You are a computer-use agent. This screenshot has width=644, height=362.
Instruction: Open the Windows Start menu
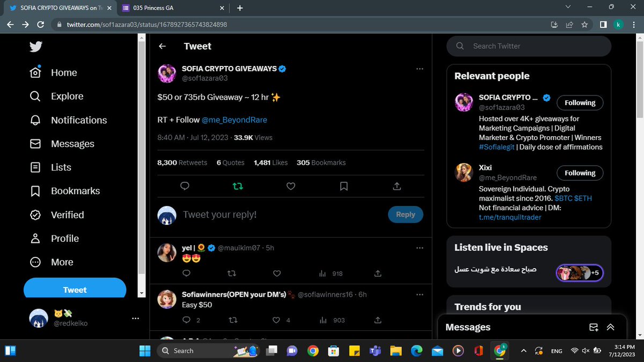[145, 351]
